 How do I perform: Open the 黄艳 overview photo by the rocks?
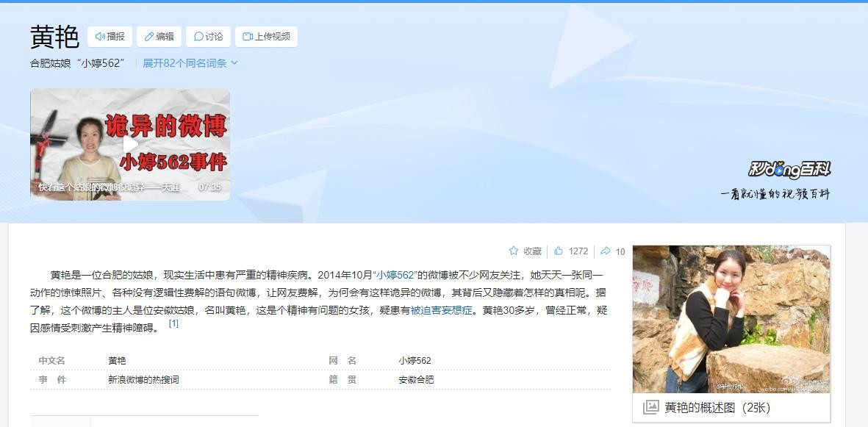coord(731,319)
